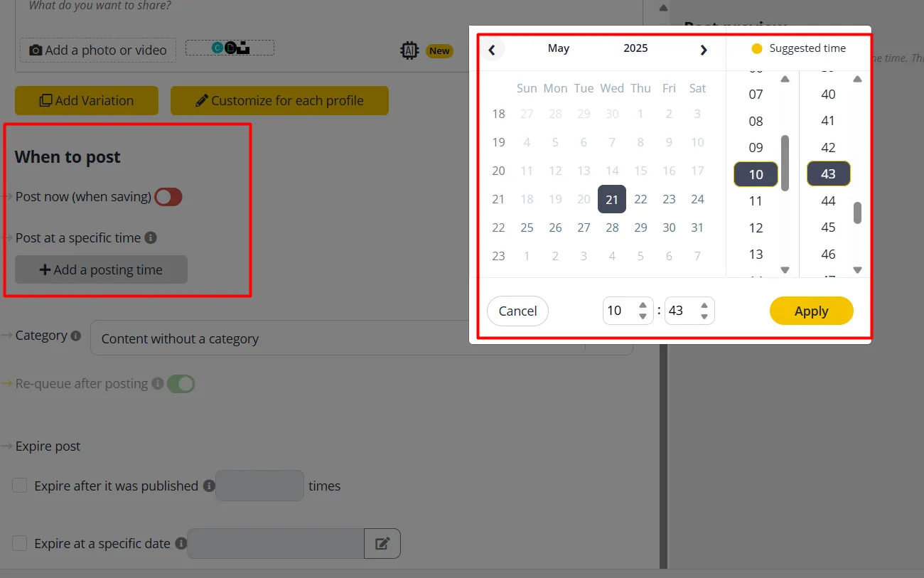Image resolution: width=924 pixels, height=578 pixels.
Task: Pick May 28 in the calendar
Action: [x=612, y=228]
